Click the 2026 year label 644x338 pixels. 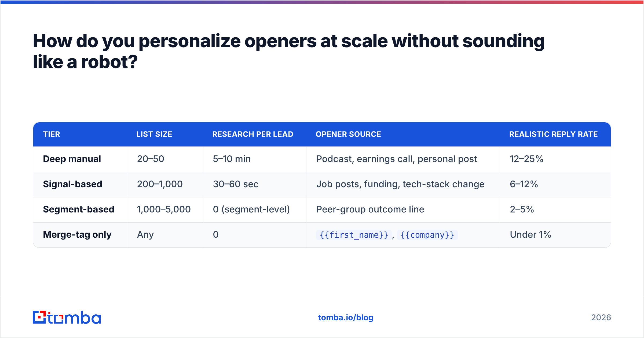click(601, 318)
